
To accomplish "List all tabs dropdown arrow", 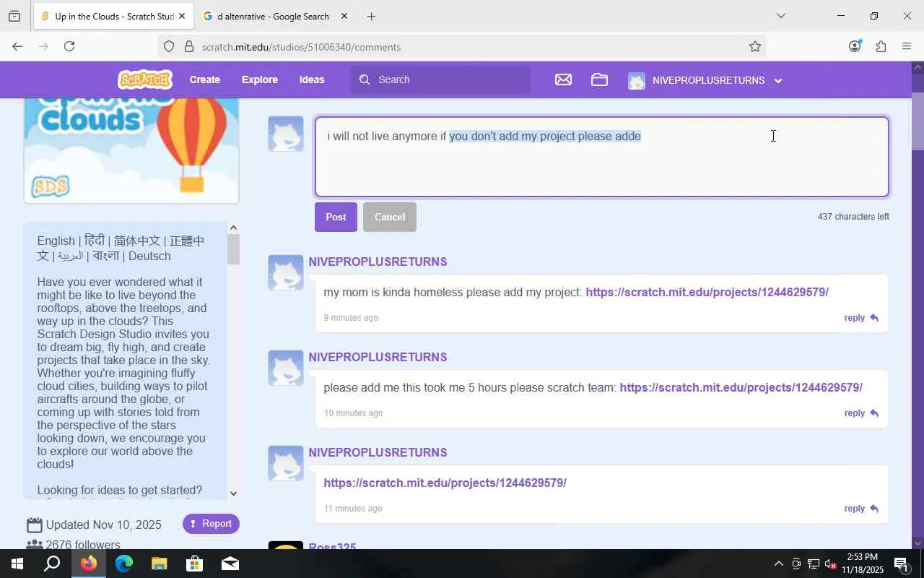I will pyautogui.click(x=780, y=16).
